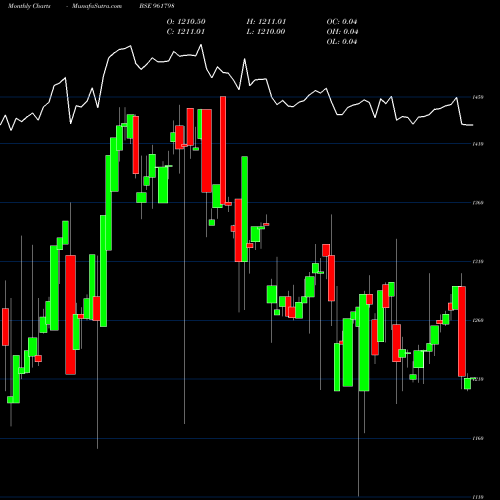Screen dimensions: 500x500
Task: Click the 1269 price axis label
Action: click(478, 320)
